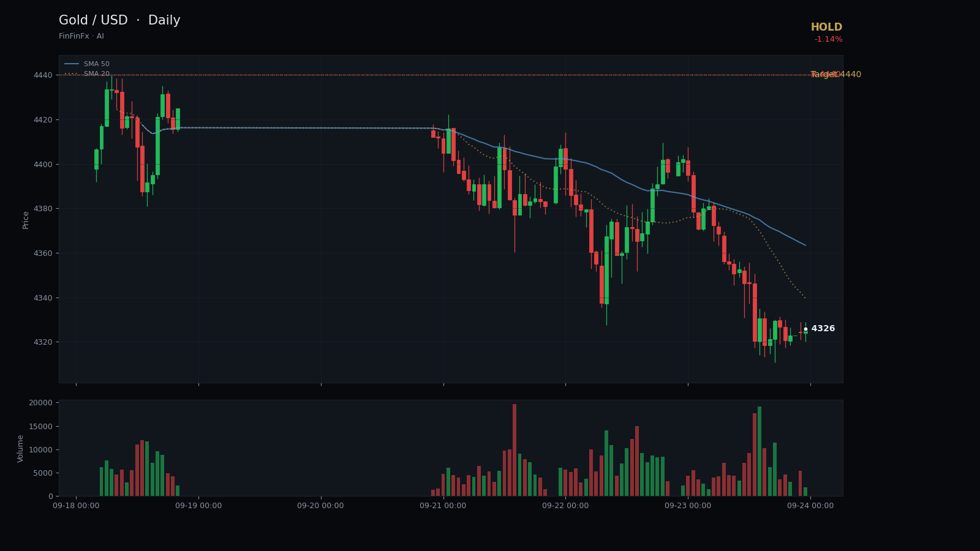Click the 09-21 00:00 date label
Screen dimensions: 980x551
(443, 506)
